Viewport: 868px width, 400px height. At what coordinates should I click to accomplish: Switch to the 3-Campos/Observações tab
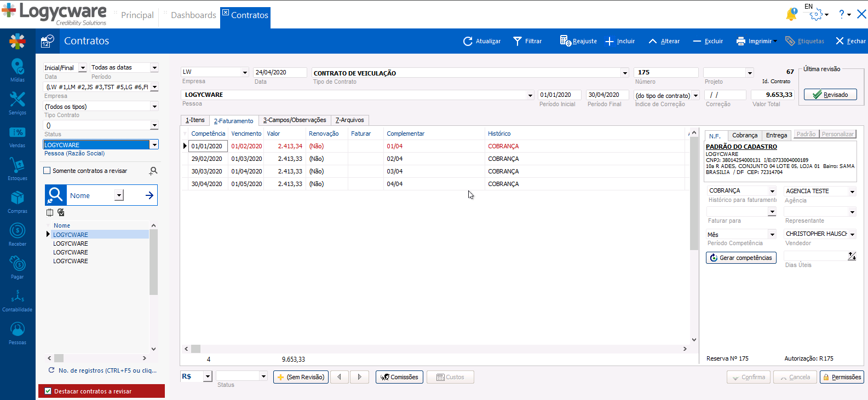point(294,120)
